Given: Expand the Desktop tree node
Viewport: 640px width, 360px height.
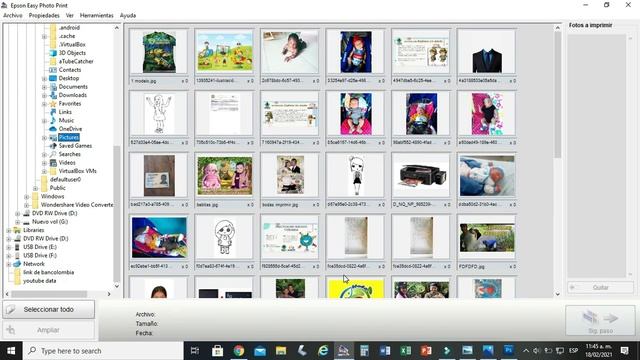Looking at the screenshot, I should pyautogui.click(x=44, y=78).
